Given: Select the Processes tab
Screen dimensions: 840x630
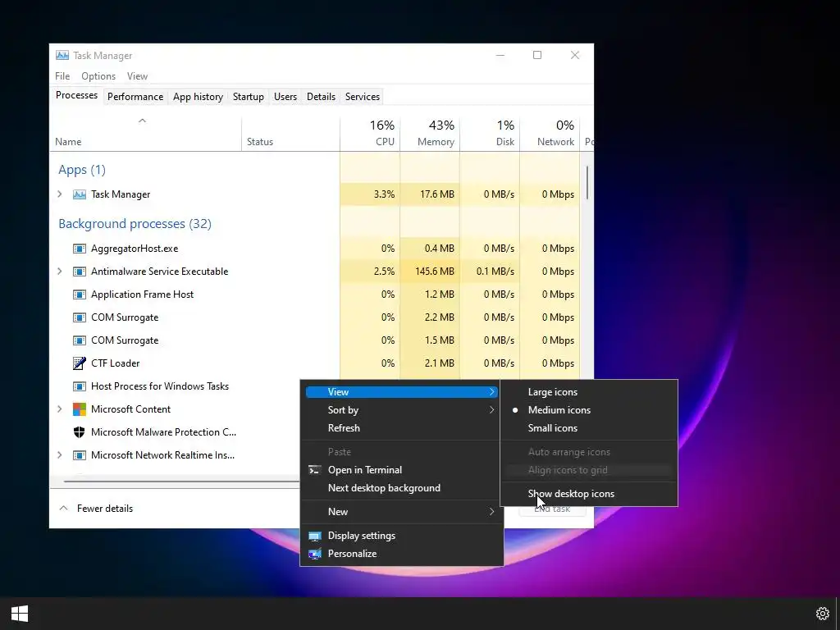Looking at the screenshot, I should [76, 95].
